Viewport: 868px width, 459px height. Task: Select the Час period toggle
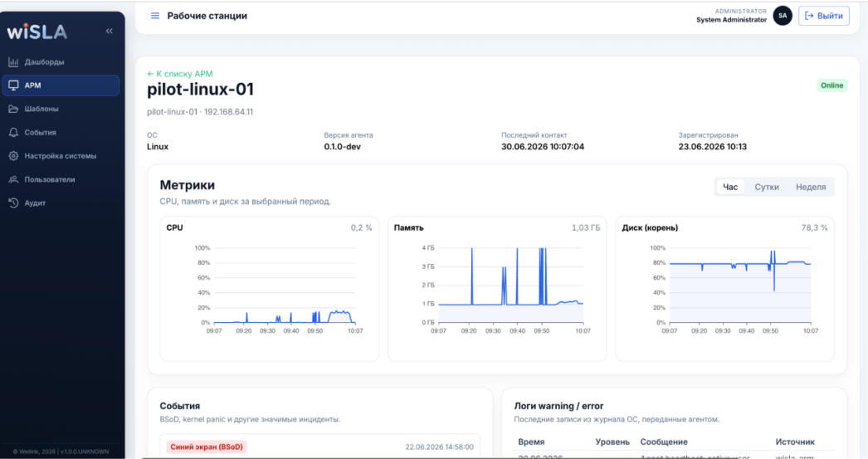point(730,187)
